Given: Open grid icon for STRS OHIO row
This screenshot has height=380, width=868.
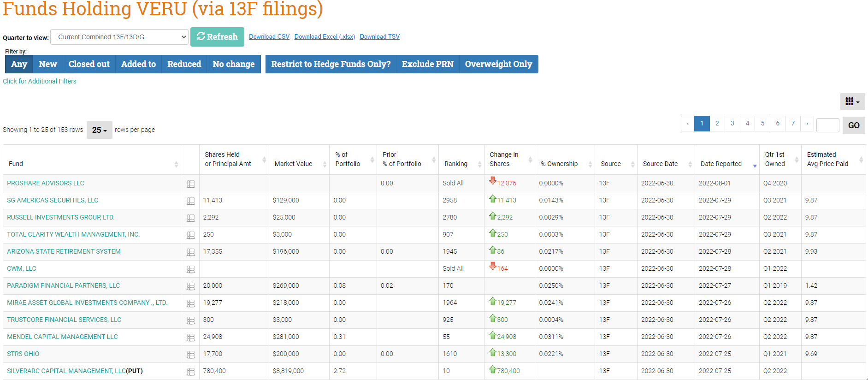Looking at the screenshot, I should tap(191, 355).
